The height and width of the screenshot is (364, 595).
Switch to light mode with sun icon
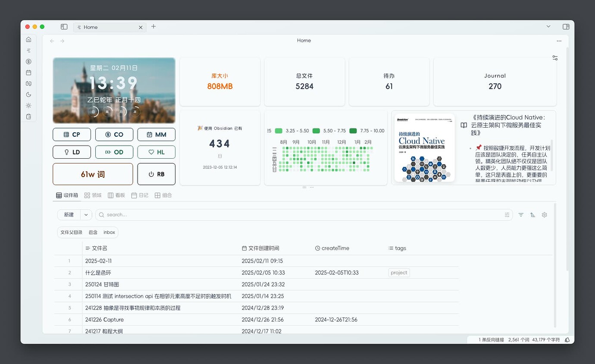coord(28,106)
